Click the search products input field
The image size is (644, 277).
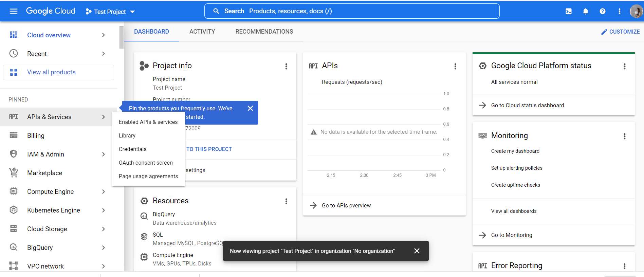352,11
